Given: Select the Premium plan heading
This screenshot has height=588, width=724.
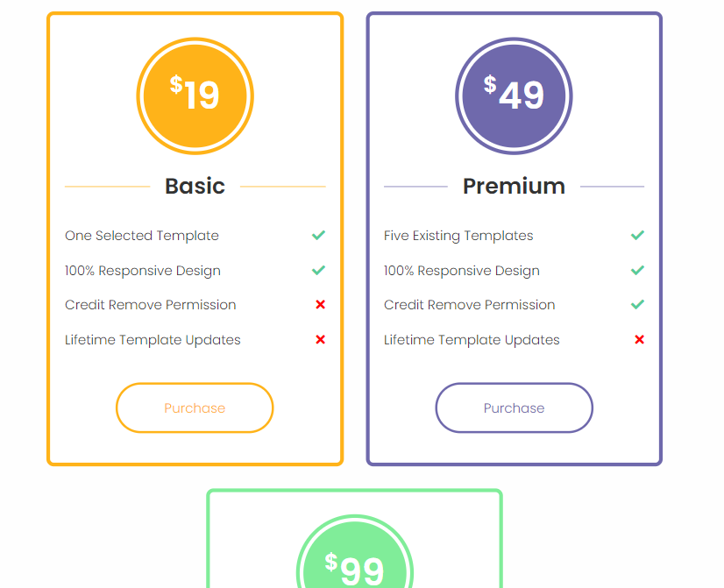Looking at the screenshot, I should click(514, 186).
